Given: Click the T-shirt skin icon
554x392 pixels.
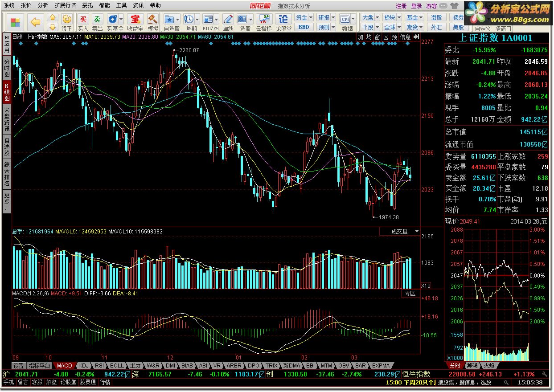Looking at the screenshot, I should point(454,6).
